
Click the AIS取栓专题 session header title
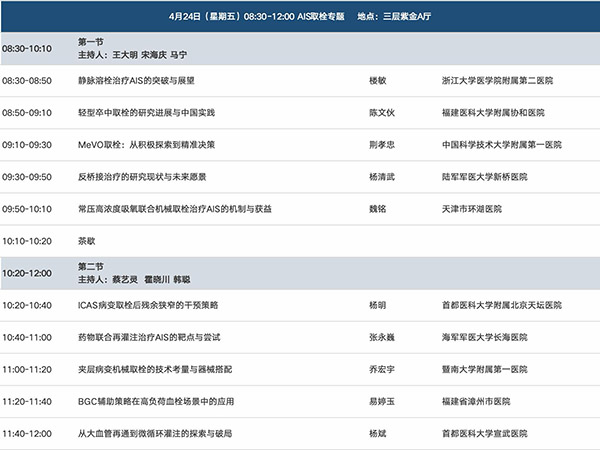pyautogui.click(x=321, y=16)
